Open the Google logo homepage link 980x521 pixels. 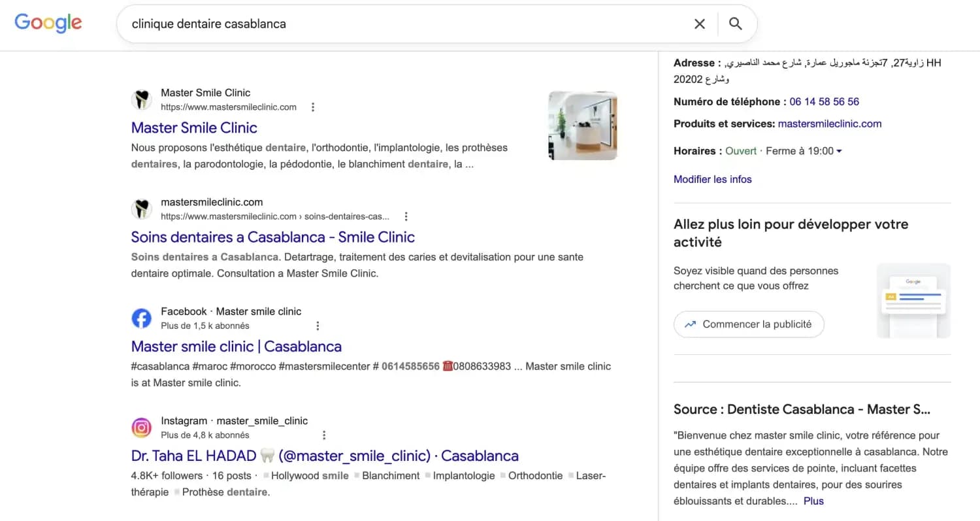tap(48, 23)
